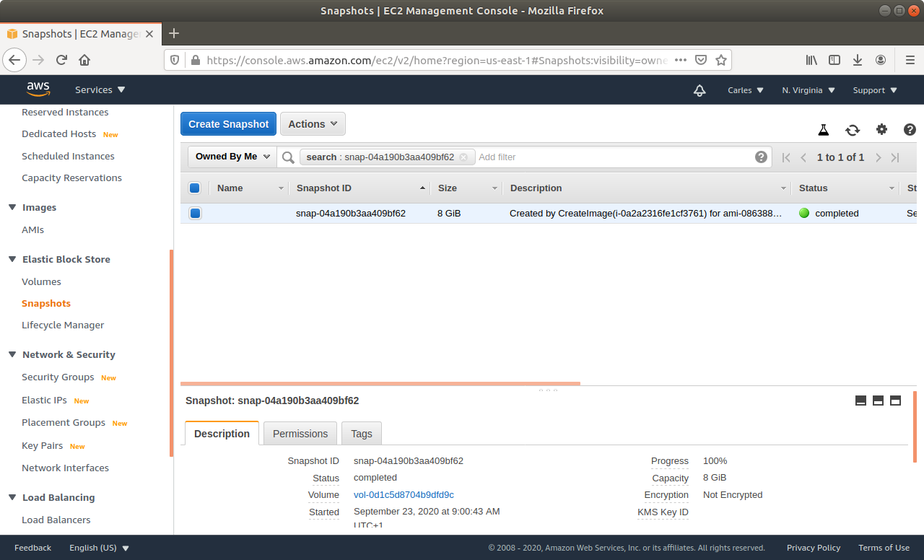Select the Snapshots browser tab
Screen dimensions: 924x560
[x=81, y=34]
